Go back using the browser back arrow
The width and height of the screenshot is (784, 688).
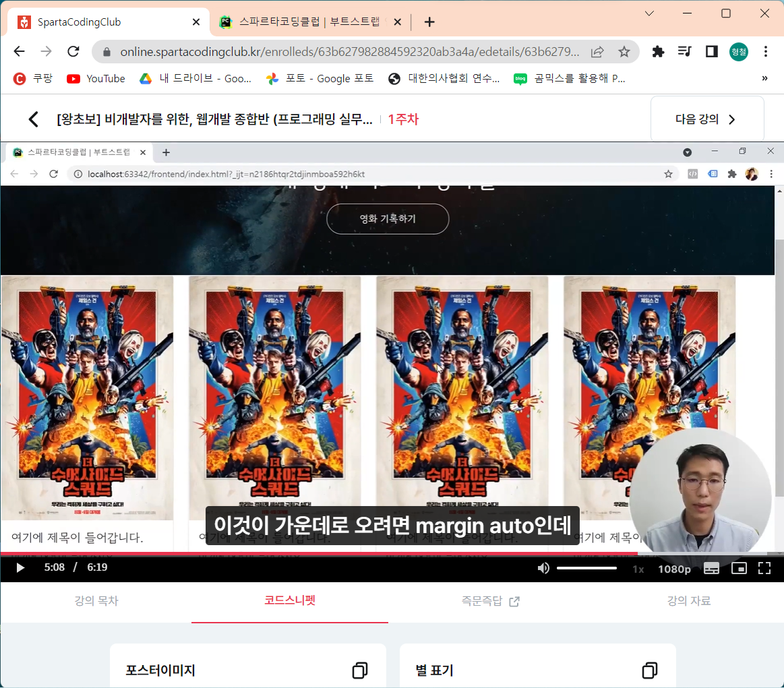pyautogui.click(x=19, y=51)
